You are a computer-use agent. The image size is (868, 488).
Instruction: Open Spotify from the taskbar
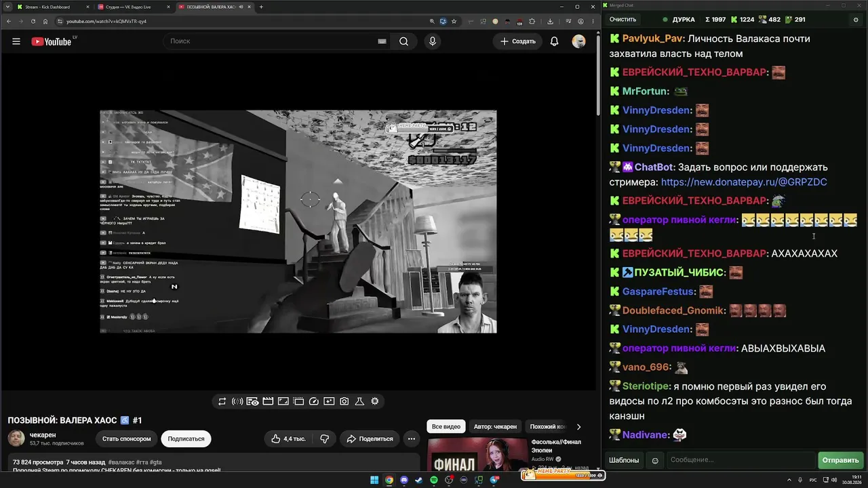point(434,481)
